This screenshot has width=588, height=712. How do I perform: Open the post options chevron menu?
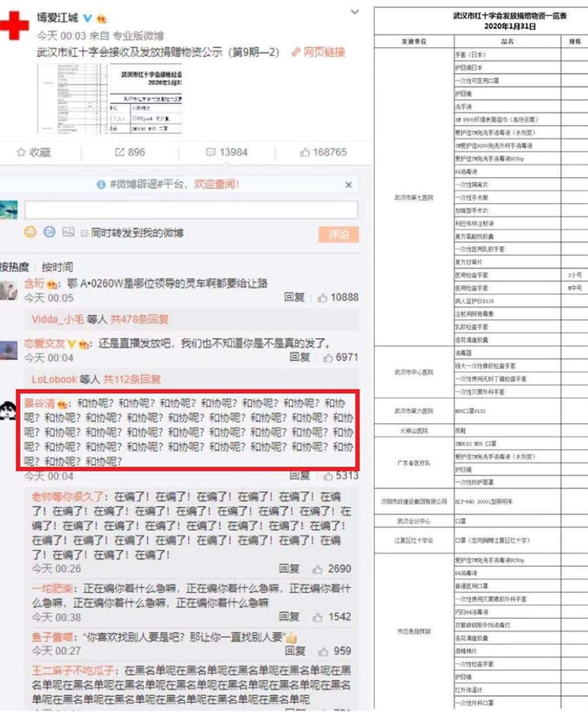click(x=354, y=12)
